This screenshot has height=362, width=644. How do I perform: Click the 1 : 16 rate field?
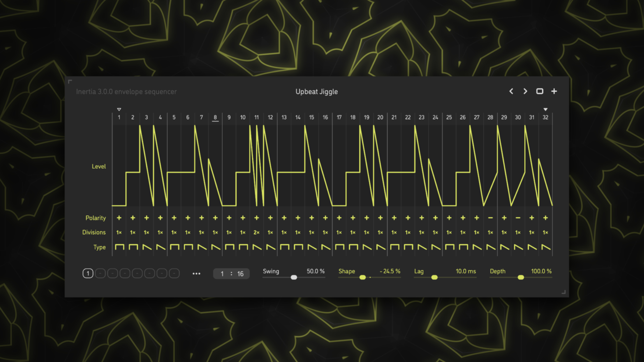tap(231, 274)
